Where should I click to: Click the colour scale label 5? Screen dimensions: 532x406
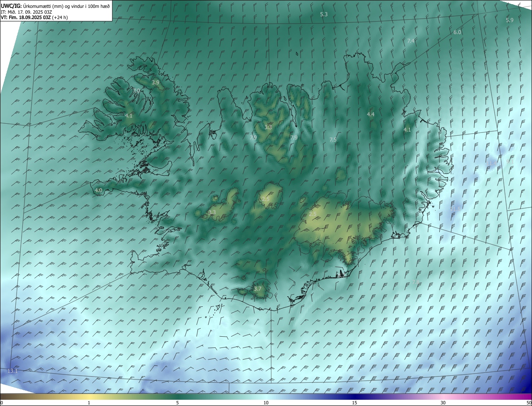tap(177, 403)
